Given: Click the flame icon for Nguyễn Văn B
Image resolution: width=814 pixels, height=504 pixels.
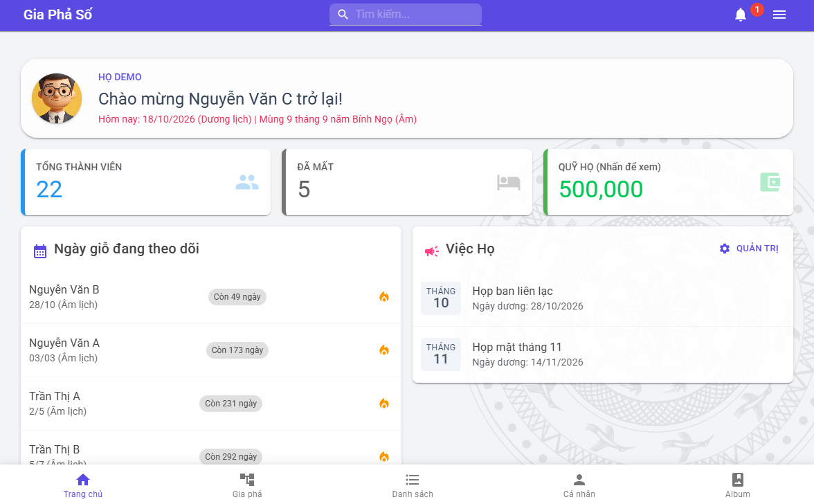Looking at the screenshot, I should pyautogui.click(x=384, y=297).
